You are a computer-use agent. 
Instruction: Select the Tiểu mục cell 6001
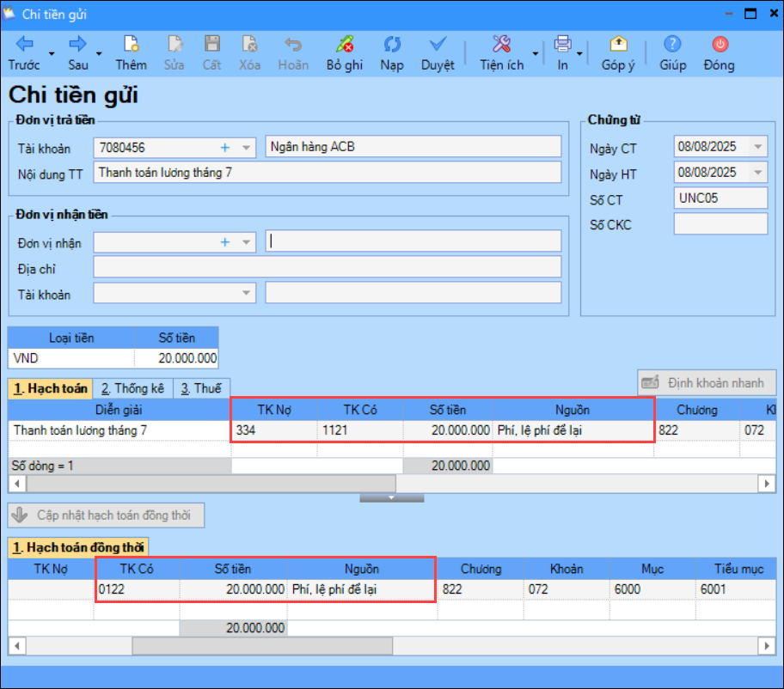click(x=736, y=589)
